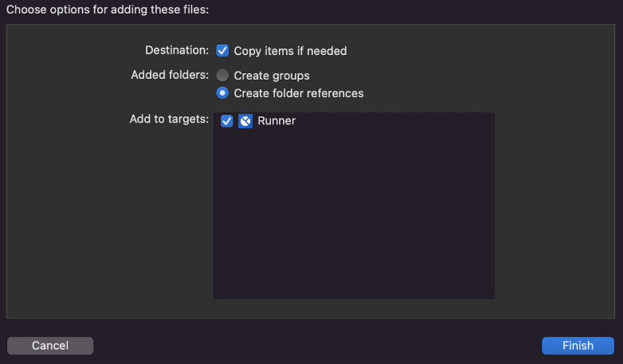
Task: Click the Choose options for adding heading
Action: click(108, 10)
